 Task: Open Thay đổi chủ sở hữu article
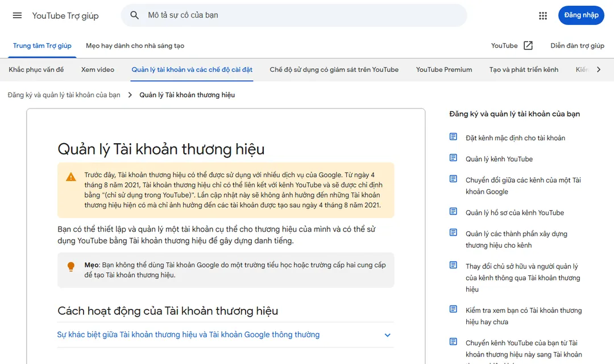point(523,278)
